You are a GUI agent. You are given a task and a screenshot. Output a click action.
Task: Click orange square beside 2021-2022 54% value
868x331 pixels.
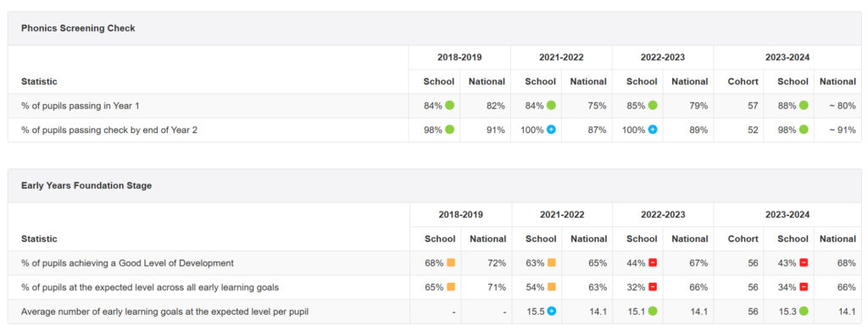551,287
